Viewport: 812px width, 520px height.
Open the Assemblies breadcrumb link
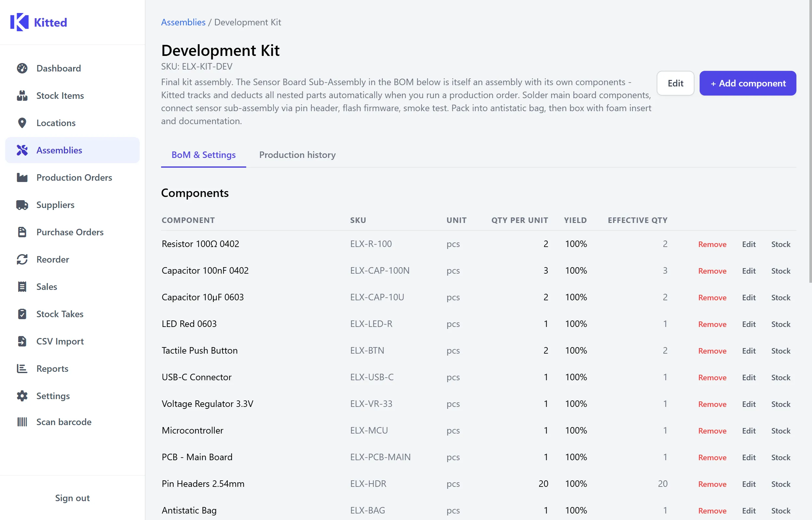click(x=183, y=22)
